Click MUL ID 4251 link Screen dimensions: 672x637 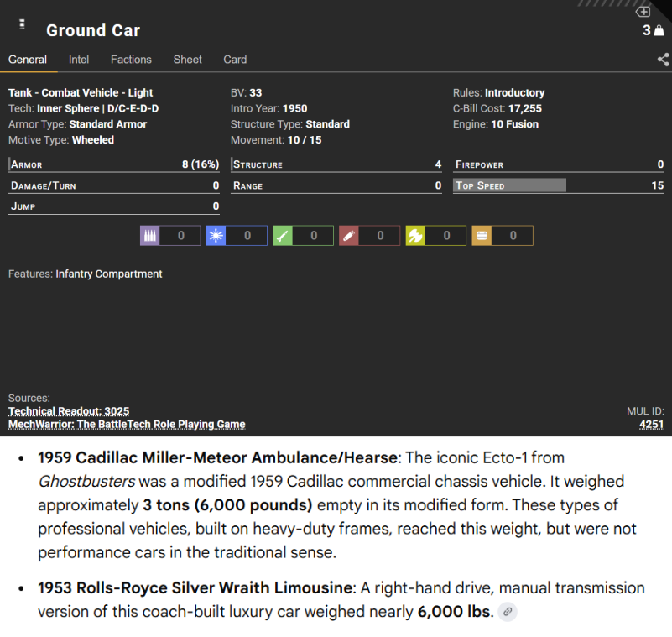tap(651, 425)
